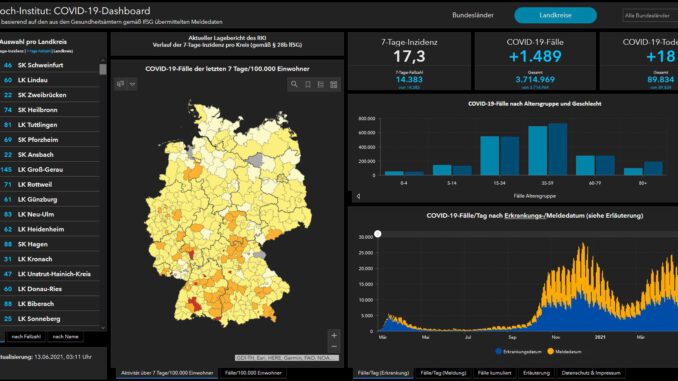Select the Landkreise view button
Viewport: 678px width, 381px height.
[x=555, y=15]
